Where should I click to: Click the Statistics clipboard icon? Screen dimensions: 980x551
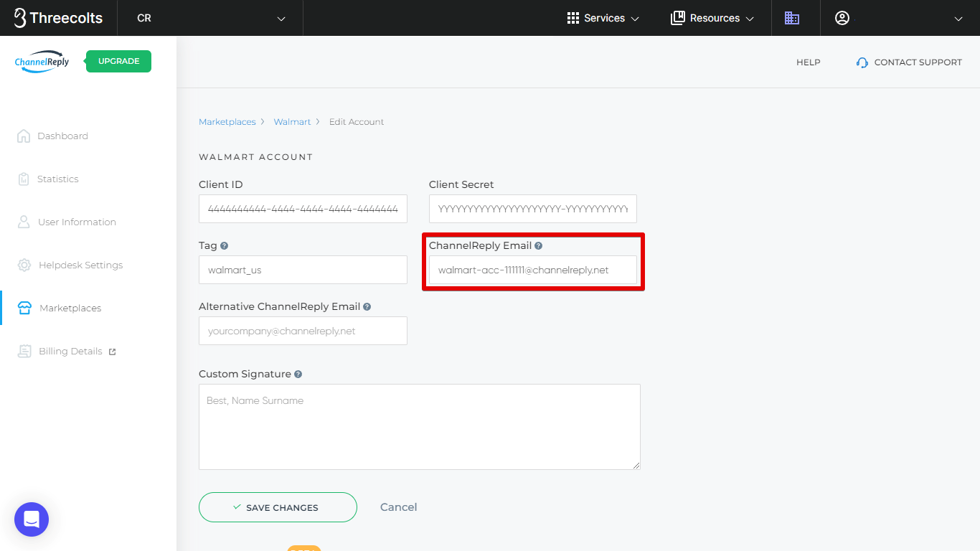24,179
